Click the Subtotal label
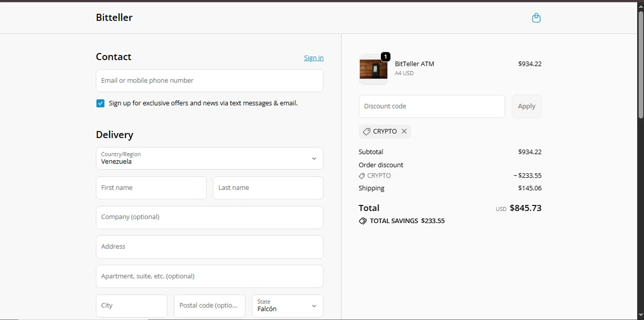644x320 pixels. [371, 152]
